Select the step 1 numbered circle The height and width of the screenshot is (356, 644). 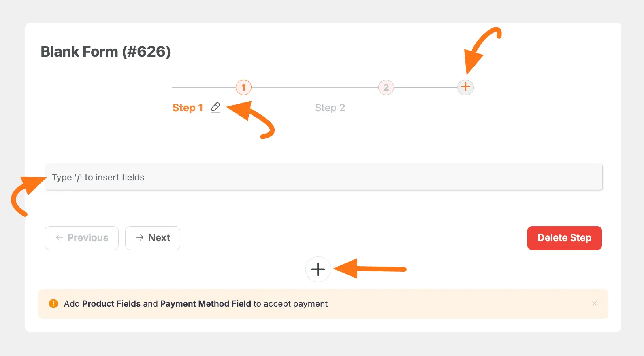point(243,87)
